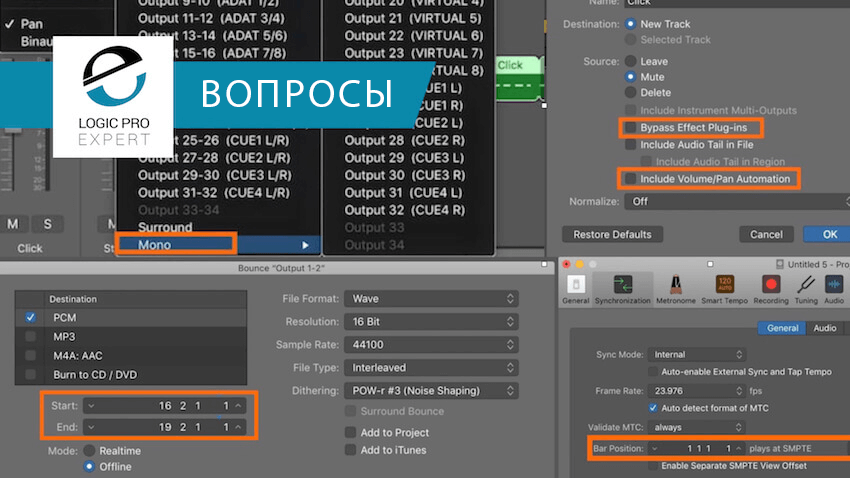Open the Recording preferences icon
This screenshot has width=850, height=478.
pyautogui.click(x=770, y=289)
